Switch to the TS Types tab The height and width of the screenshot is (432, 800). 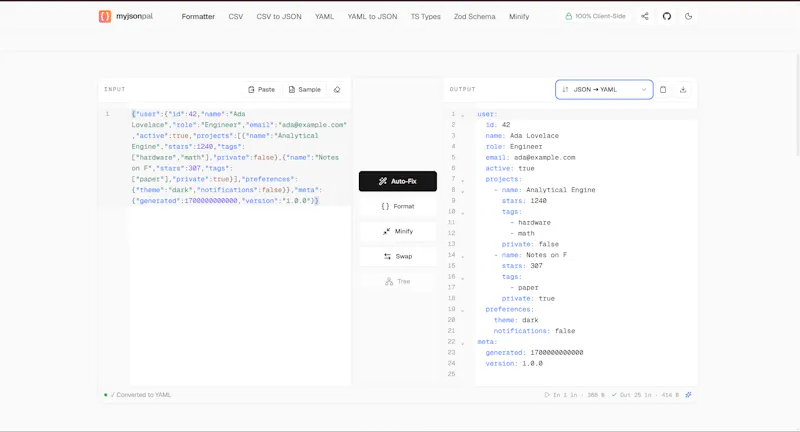[x=426, y=16]
